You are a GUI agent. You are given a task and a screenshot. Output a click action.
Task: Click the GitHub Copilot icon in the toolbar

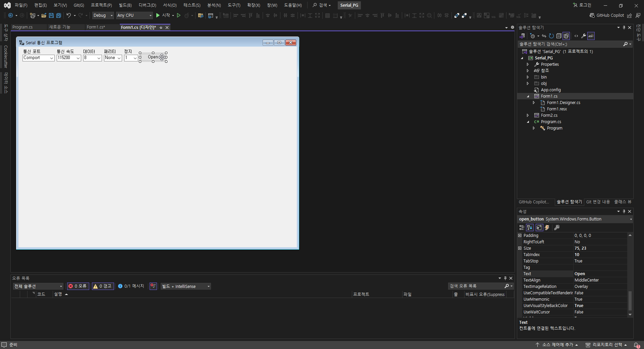[592, 15]
